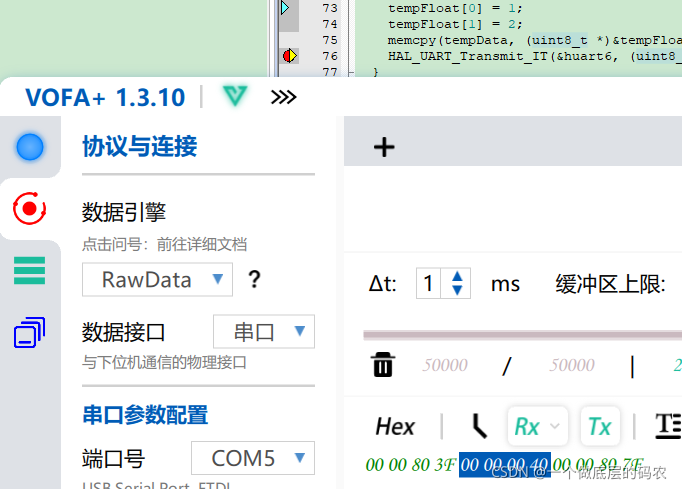Click the 数据接口 label
The image size is (682, 489).
click(x=124, y=332)
